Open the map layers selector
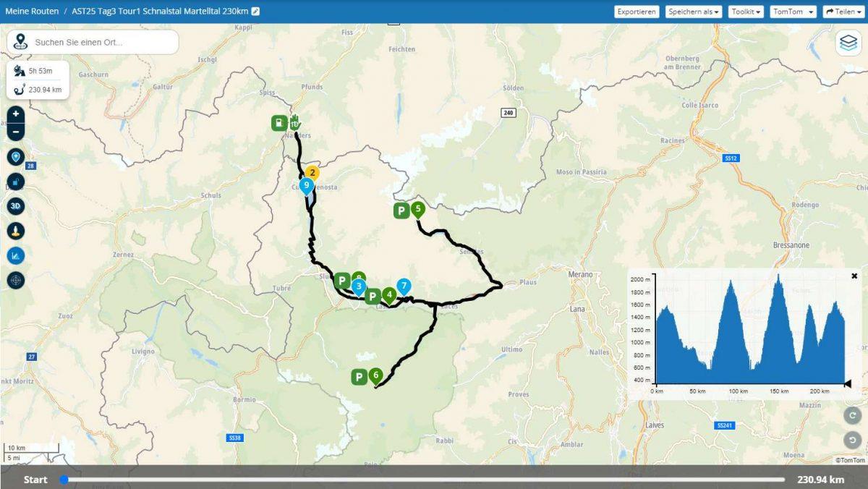This screenshot has width=868, height=489. coord(848,43)
